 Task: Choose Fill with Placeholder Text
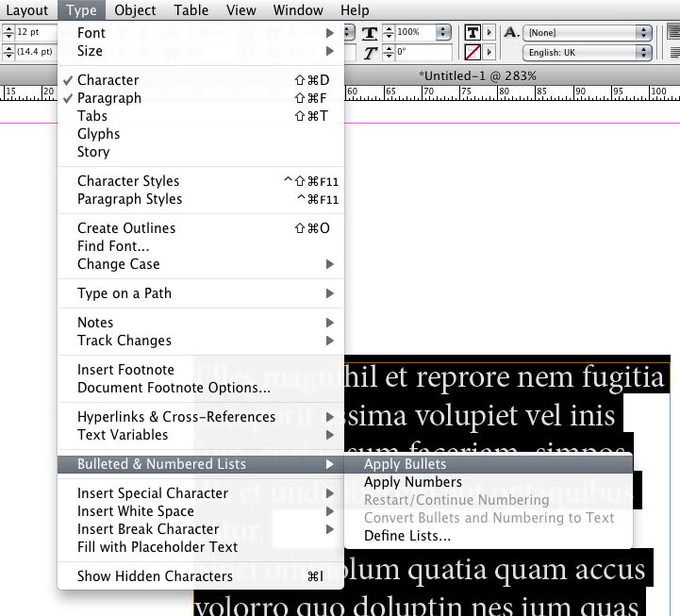point(201,547)
